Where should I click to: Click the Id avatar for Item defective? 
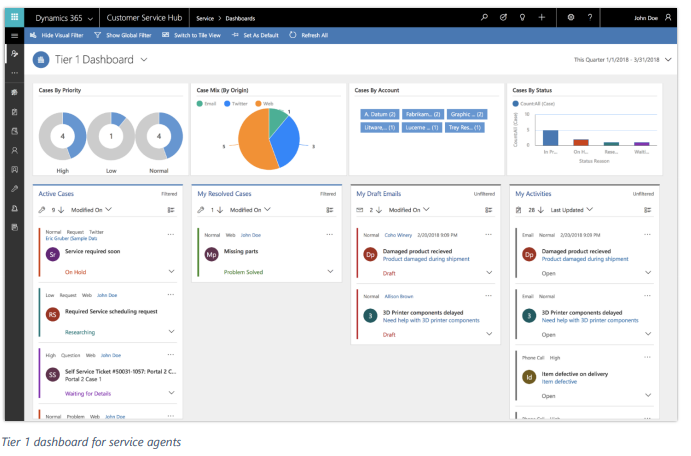pos(529,377)
